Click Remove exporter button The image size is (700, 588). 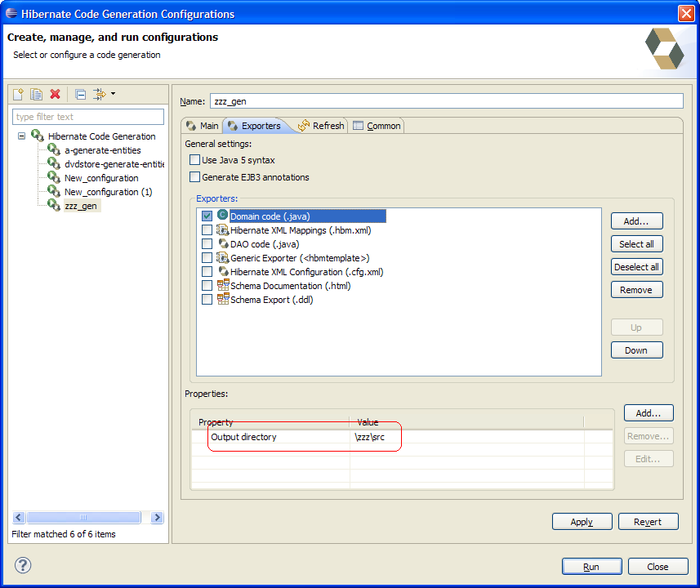[x=636, y=290]
